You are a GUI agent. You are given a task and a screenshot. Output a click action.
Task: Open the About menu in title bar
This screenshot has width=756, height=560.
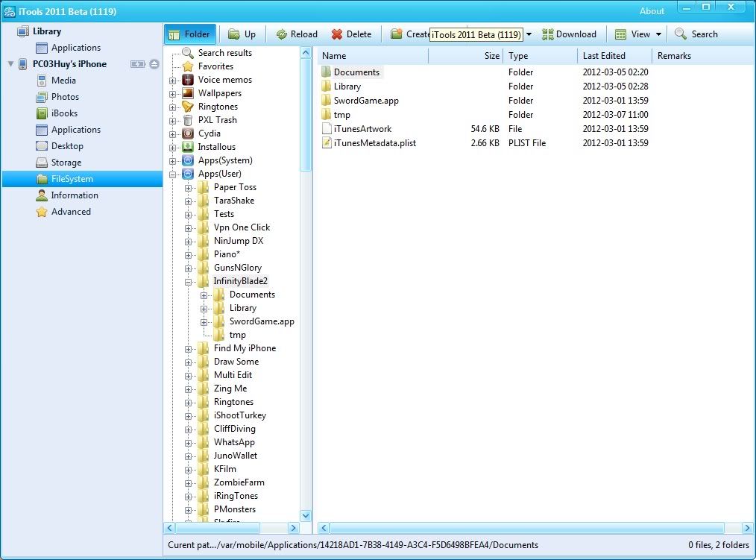tap(652, 11)
